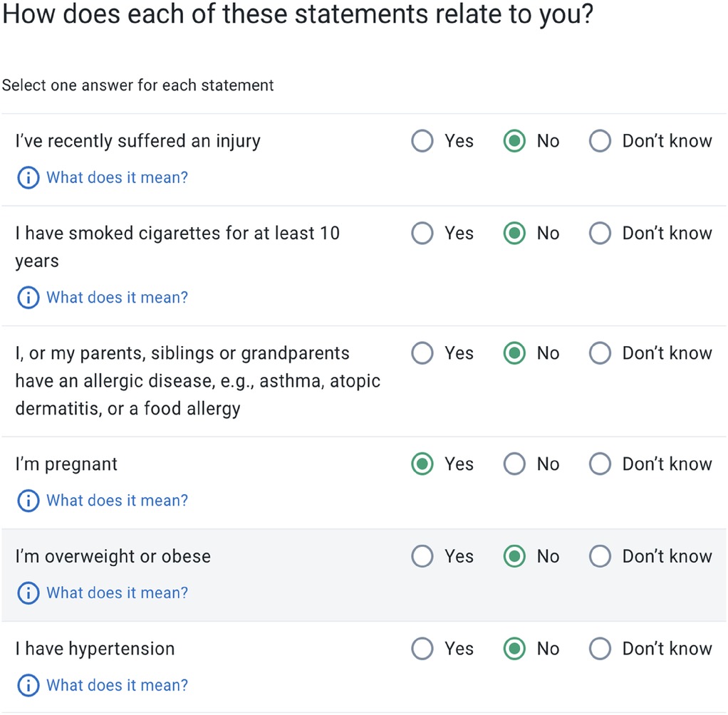
Task: Select No for I'm pregnant
Action: [514, 464]
